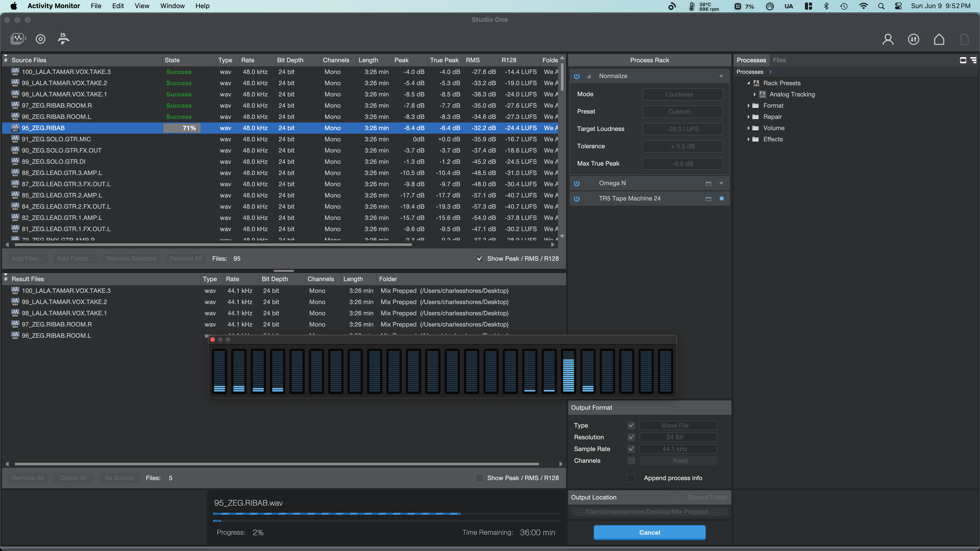This screenshot has width=980, height=551.
Task: Open the View menu
Action: pyautogui.click(x=142, y=6)
